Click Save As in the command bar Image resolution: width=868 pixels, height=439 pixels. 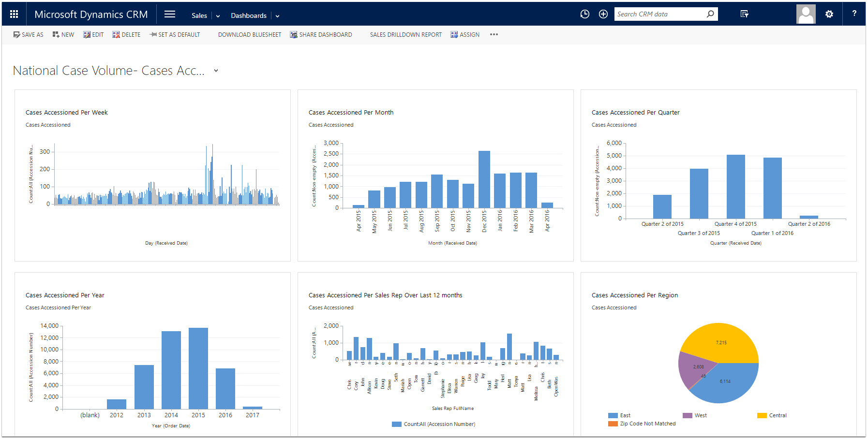[29, 35]
